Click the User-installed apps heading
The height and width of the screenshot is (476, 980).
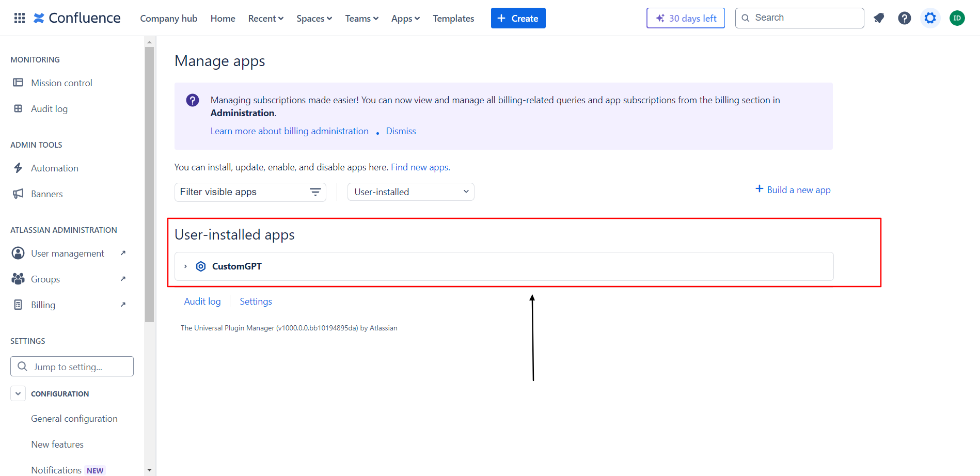[x=234, y=235]
